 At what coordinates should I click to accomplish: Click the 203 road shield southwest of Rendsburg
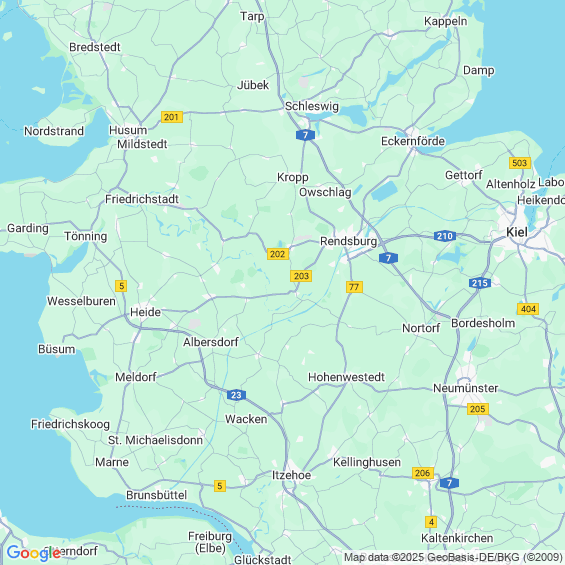[x=301, y=276]
